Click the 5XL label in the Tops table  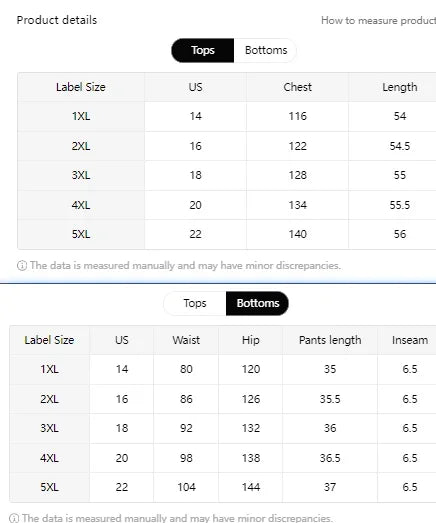tap(81, 234)
